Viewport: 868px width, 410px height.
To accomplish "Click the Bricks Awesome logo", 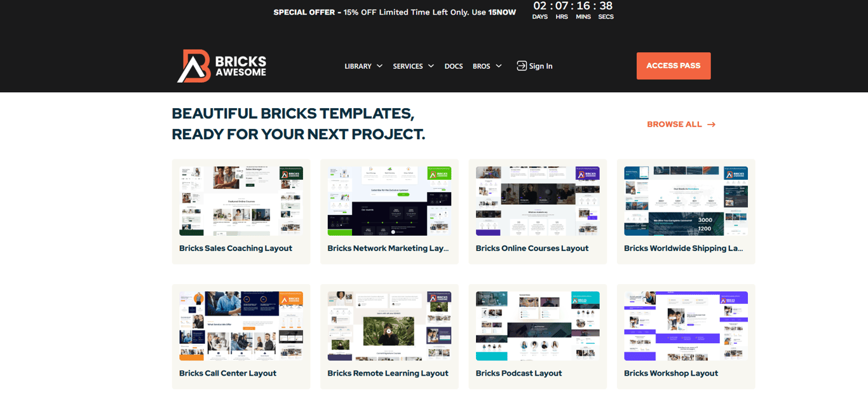I will (221, 66).
